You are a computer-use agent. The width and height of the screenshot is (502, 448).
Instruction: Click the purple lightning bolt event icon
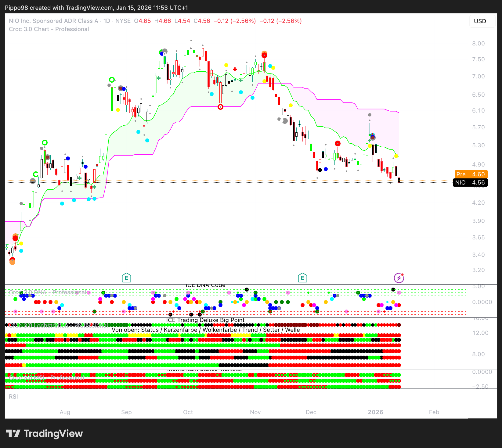point(399,278)
